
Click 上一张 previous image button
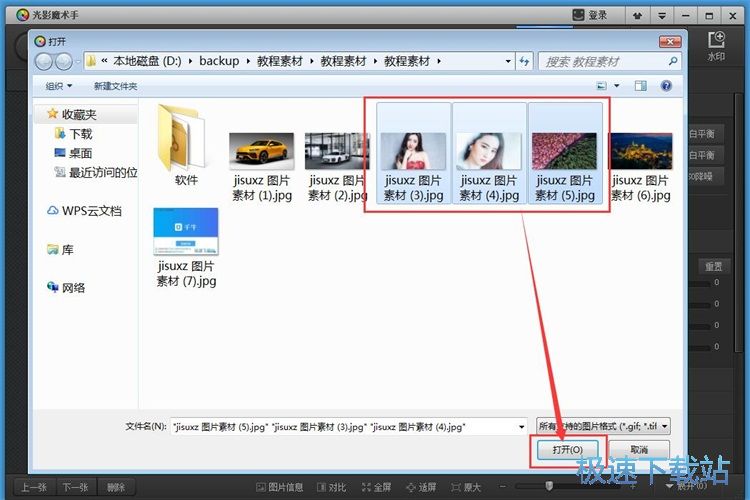(33, 487)
